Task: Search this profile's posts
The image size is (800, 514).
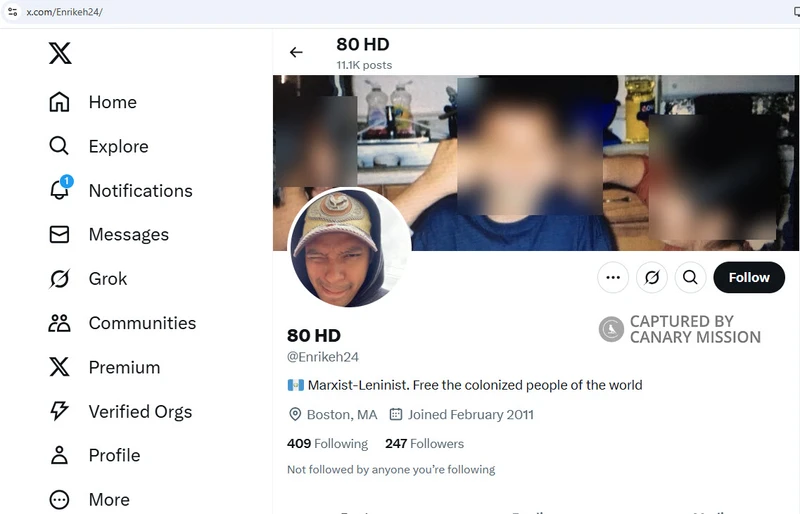Action: click(690, 277)
